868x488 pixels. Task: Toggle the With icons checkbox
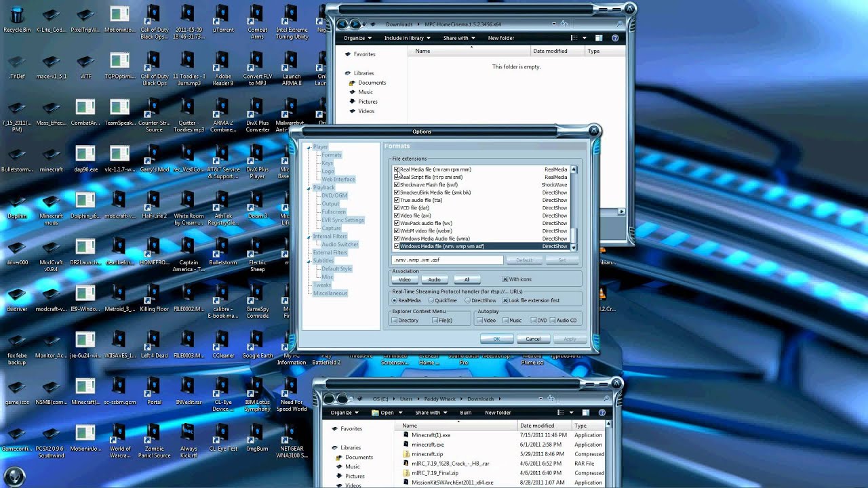[x=505, y=279]
